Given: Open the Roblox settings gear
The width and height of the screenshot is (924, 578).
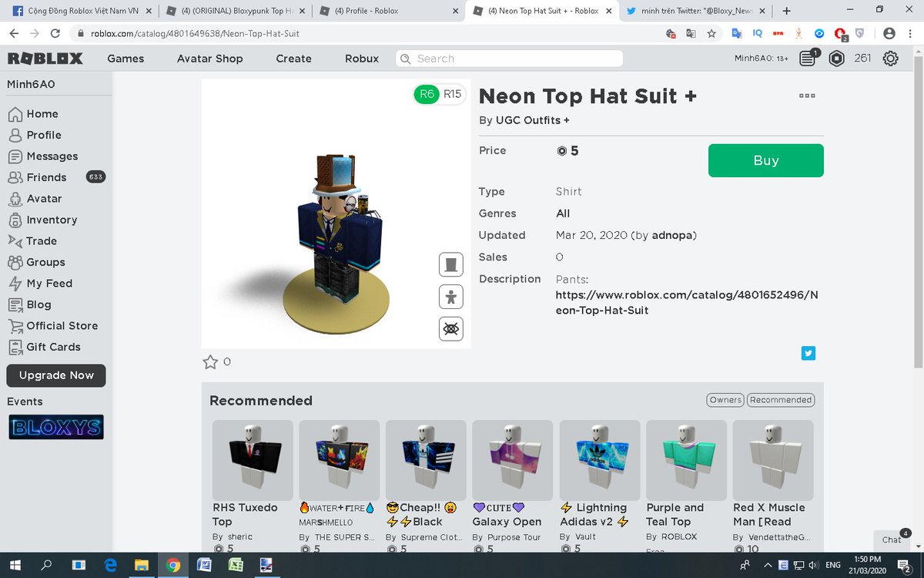Looking at the screenshot, I should [891, 59].
